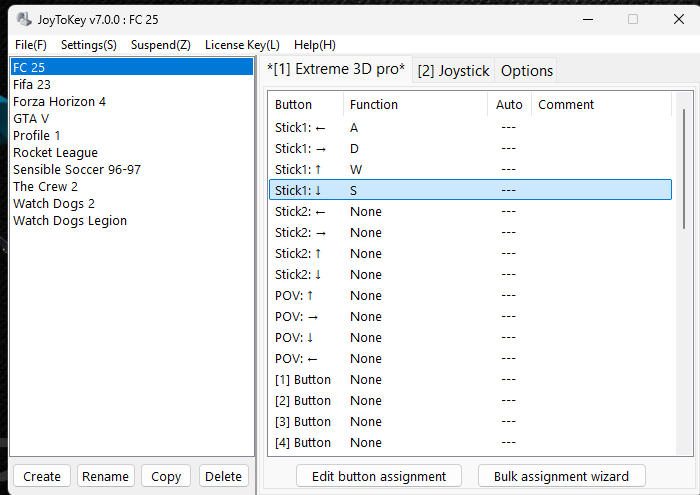
Task: Click Edit button assignment
Action: coord(379,476)
